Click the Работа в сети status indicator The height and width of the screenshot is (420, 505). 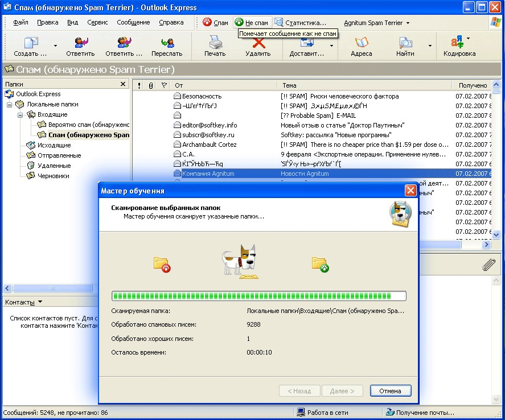point(323,413)
